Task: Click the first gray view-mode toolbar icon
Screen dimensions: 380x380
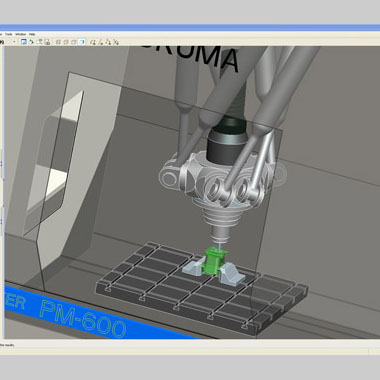Action: [58, 42]
